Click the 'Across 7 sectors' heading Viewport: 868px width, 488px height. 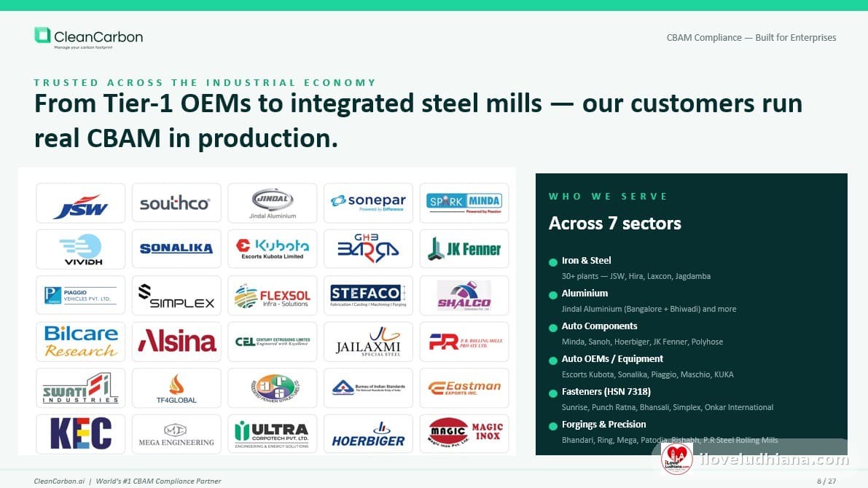tap(614, 224)
